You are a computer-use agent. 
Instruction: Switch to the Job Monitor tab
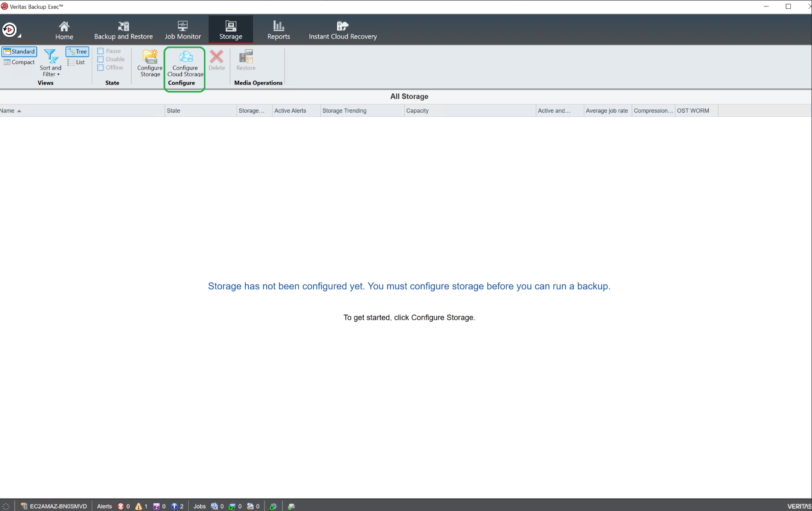click(x=183, y=30)
